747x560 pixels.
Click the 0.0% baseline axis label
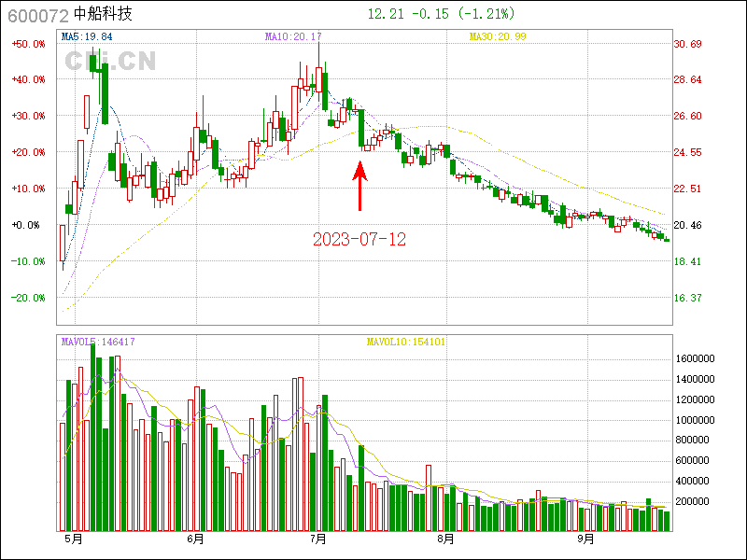tap(26, 225)
